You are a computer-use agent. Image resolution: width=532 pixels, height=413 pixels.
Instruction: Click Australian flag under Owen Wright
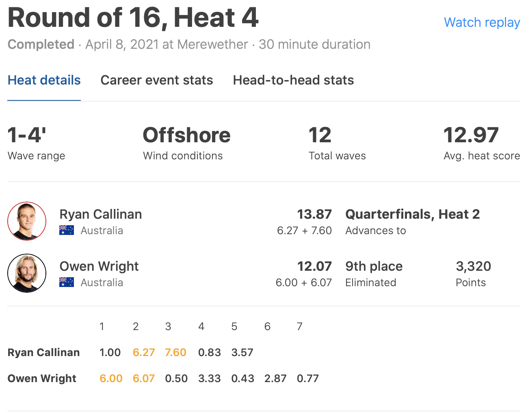tap(67, 283)
